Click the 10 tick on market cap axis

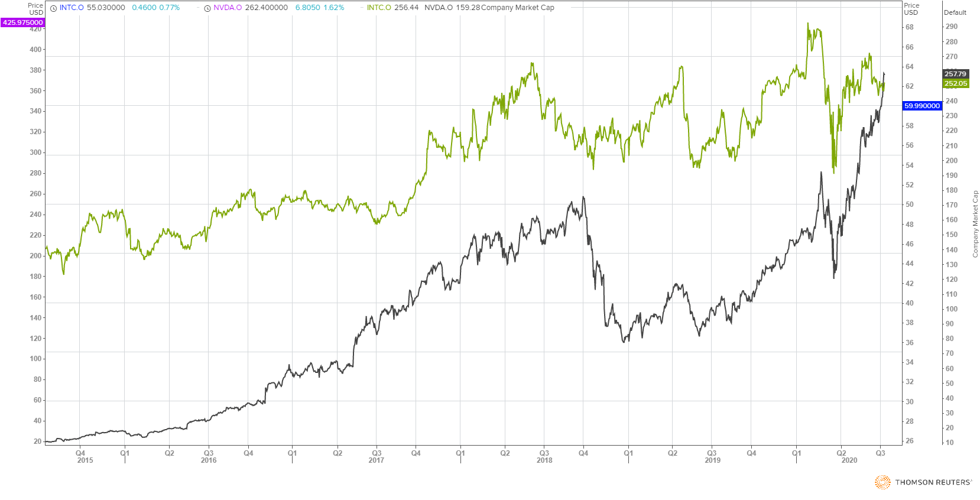pos(949,443)
